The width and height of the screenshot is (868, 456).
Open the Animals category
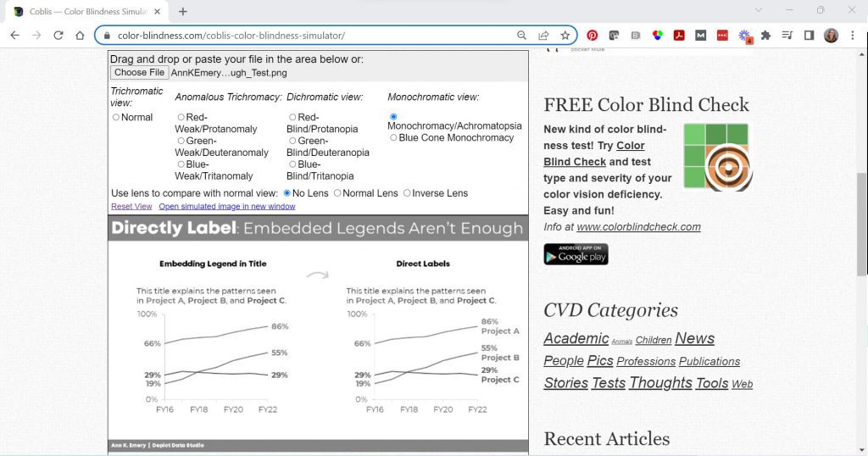click(621, 342)
